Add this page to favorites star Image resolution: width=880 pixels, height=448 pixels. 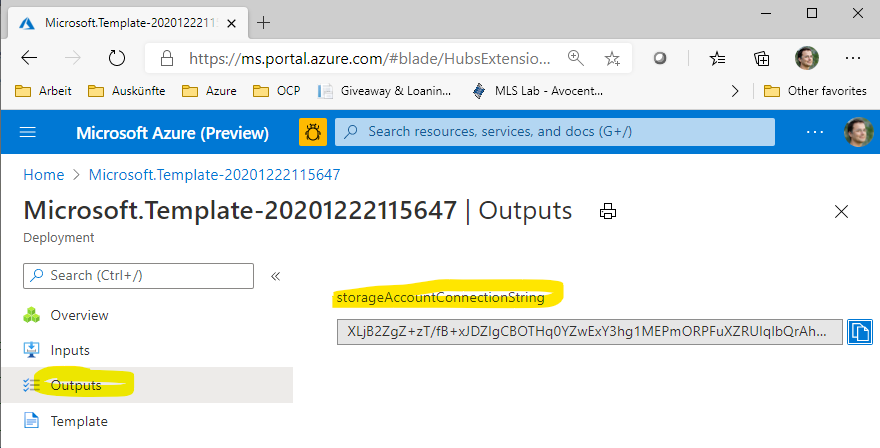coord(612,58)
